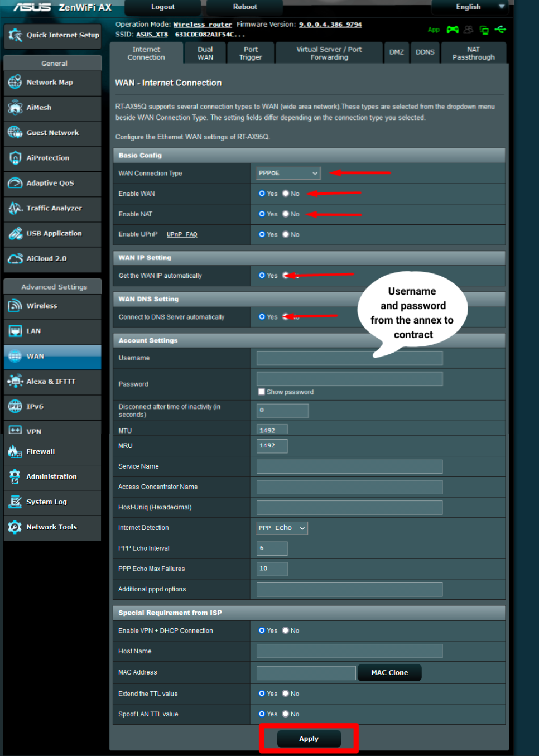Check the Show password checkbox

coord(261,392)
